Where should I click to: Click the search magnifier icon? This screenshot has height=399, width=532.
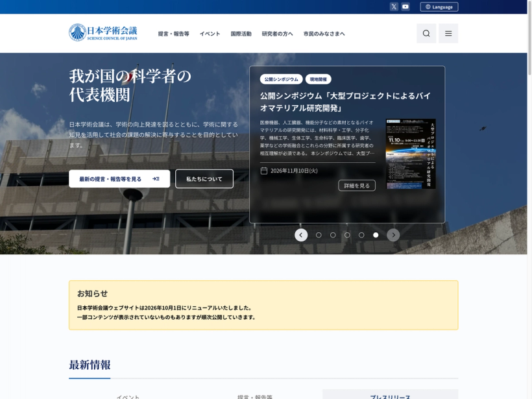pos(426,33)
